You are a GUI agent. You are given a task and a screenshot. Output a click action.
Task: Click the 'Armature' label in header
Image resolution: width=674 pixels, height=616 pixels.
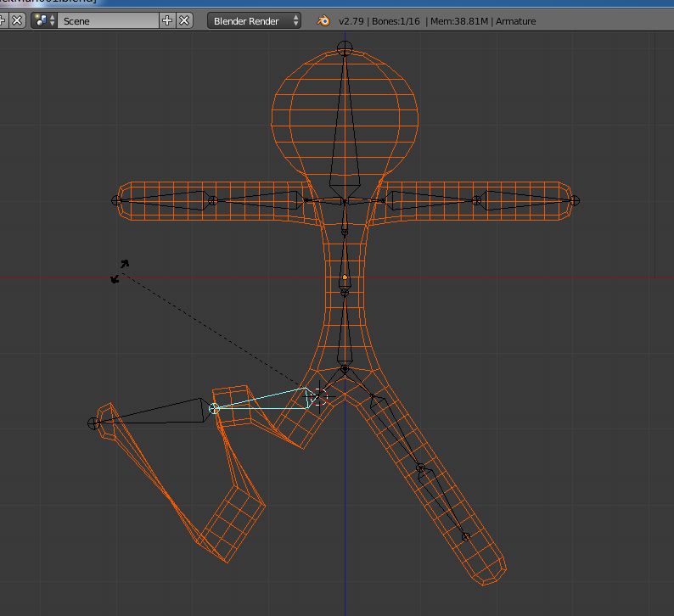[515, 21]
